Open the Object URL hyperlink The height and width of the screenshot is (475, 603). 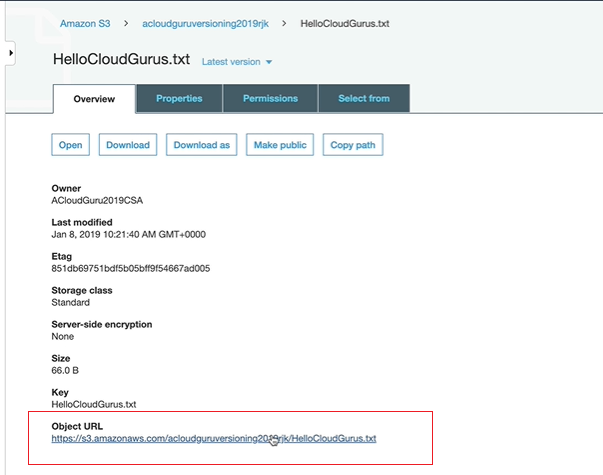coord(214,438)
